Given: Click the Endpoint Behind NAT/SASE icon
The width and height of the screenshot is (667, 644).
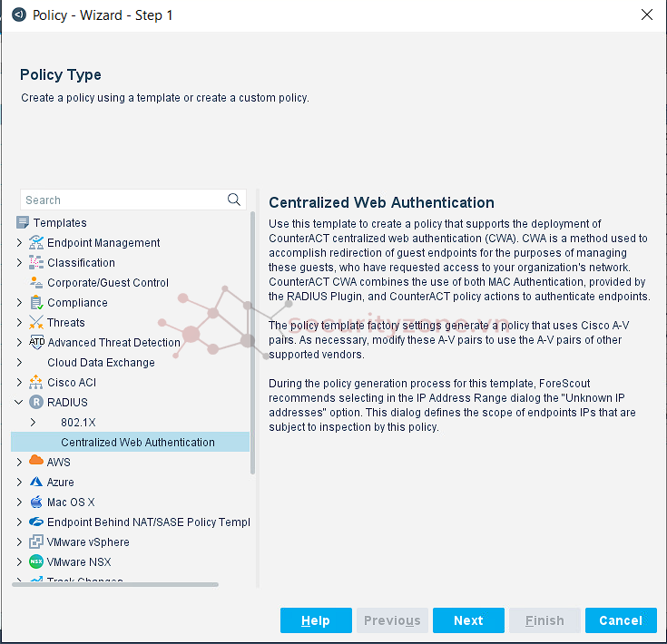Looking at the screenshot, I should pos(36,522).
